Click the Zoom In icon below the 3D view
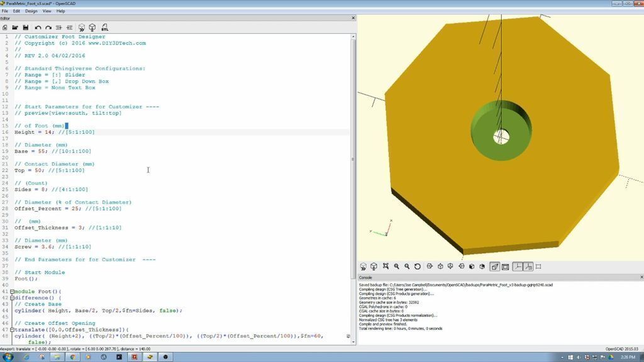Screen dimensions: 644x362 coord(396,266)
